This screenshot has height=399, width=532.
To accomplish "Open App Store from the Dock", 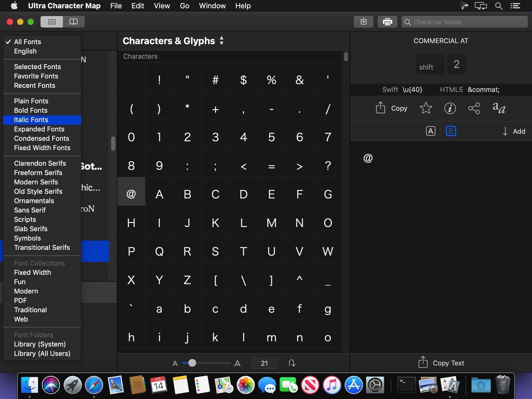I will 354,385.
